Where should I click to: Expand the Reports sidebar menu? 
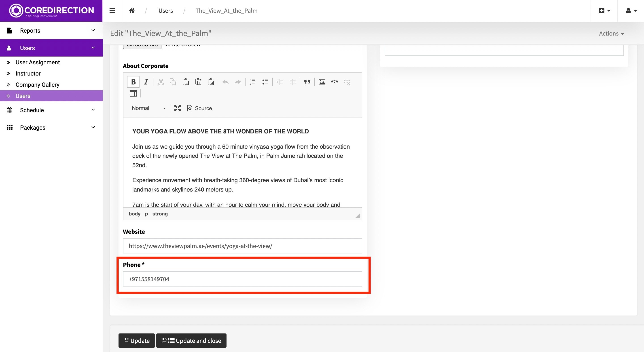(51, 30)
